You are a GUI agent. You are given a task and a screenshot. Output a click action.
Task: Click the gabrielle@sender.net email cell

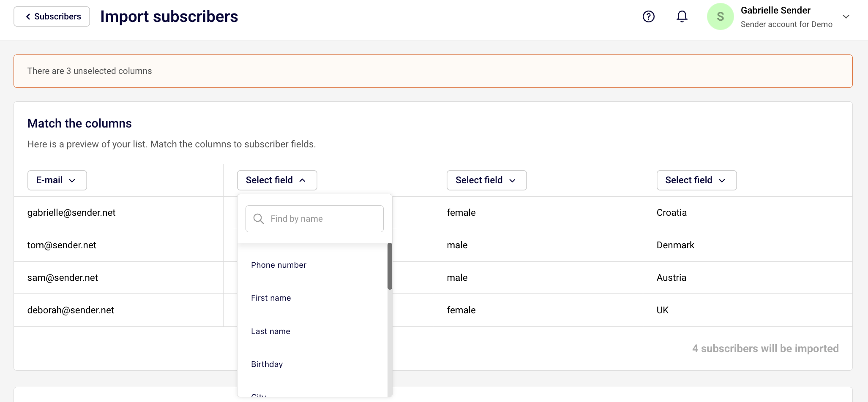click(71, 213)
